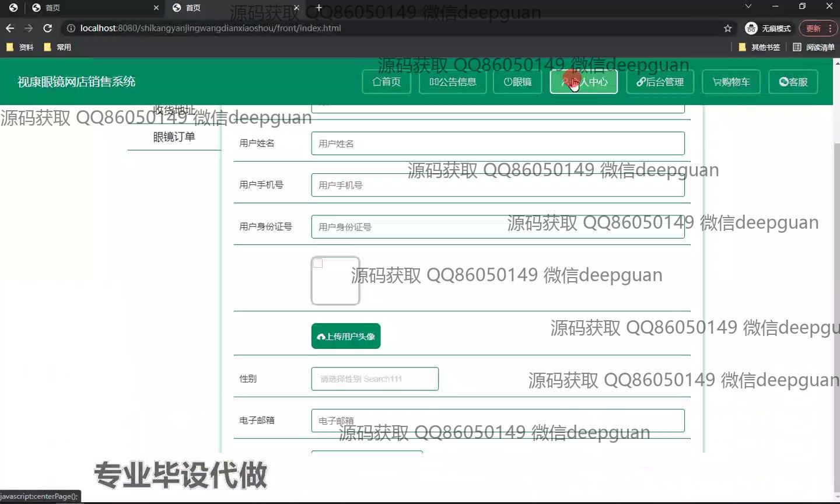840x504 pixels.
Task: Open the 购物车 shopping cart
Action: (731, 82)
